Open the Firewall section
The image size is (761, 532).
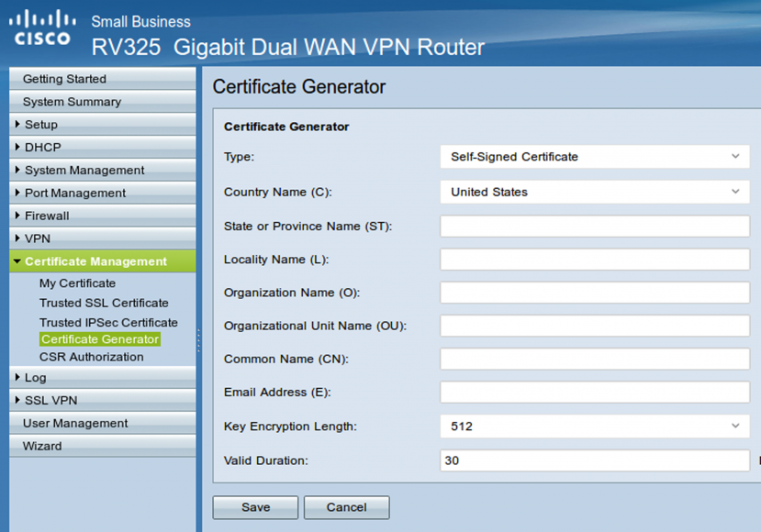click(103, 216)
